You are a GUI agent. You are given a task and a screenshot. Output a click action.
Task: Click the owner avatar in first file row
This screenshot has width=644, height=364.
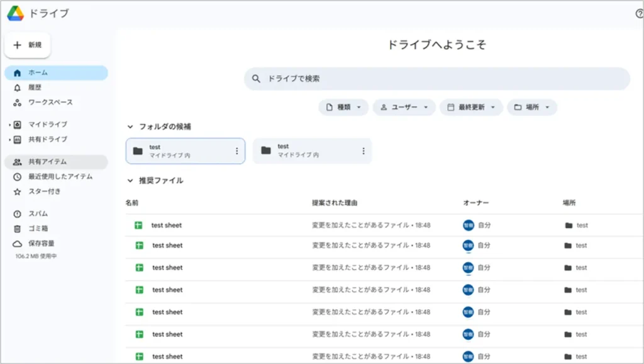click(x=468, y=225)
